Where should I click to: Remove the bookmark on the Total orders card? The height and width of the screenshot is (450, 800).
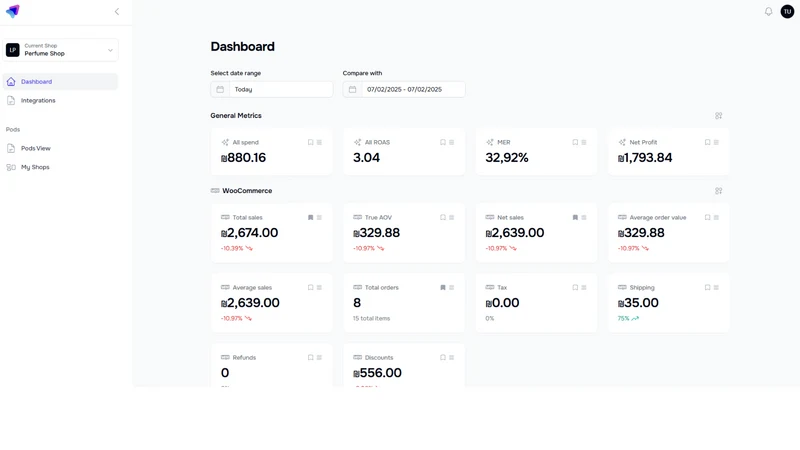tap(442, 288)
